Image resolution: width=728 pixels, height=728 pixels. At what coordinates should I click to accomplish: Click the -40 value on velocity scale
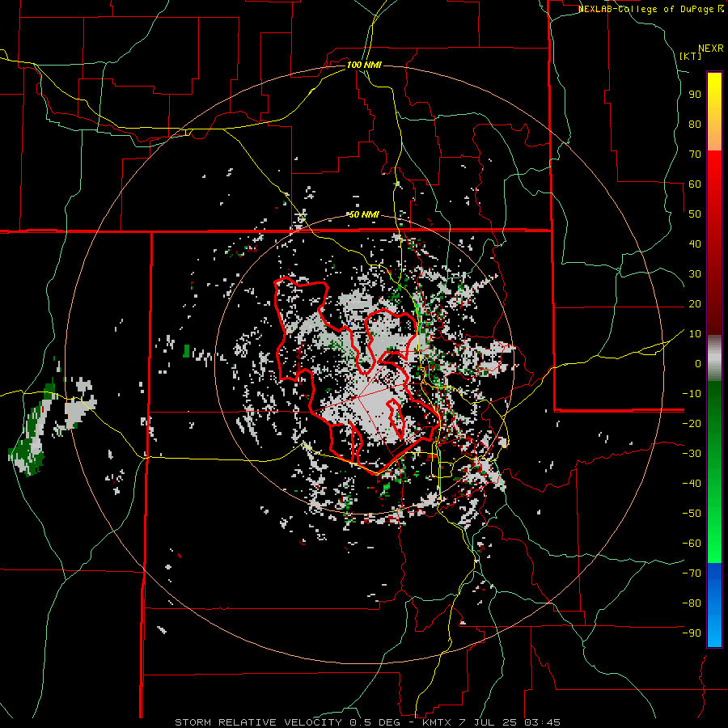coord(692,484)
